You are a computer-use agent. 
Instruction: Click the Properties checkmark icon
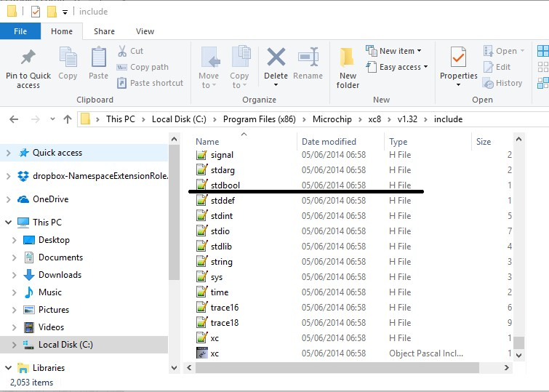coord(458,57)
